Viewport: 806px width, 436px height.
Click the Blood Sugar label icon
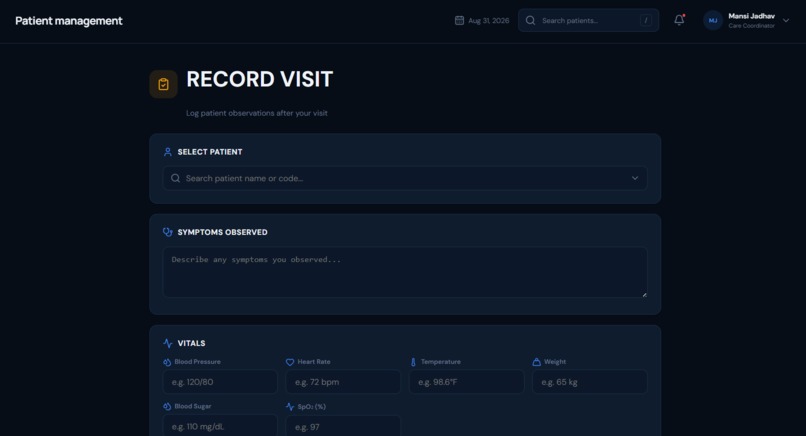[x=167, y=406]
